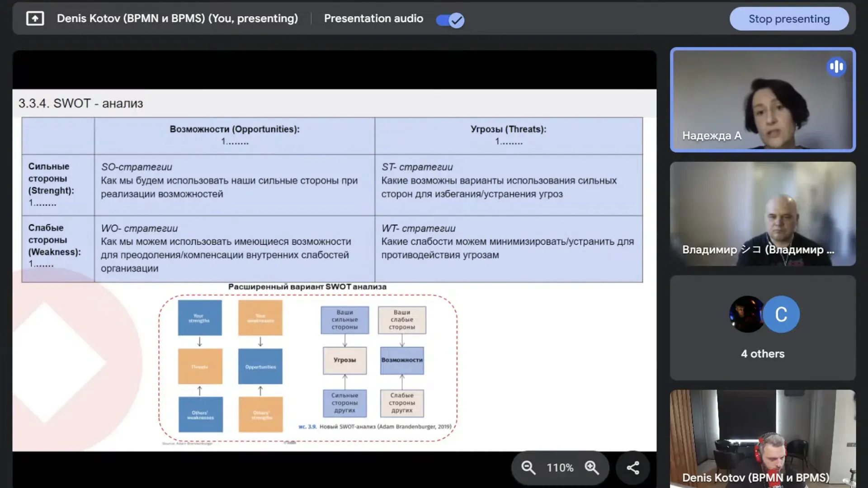Viewport: 868px width, 488px height.
Task: Zoom in the presentation with plus magnifier
Action: pos(592,468)
